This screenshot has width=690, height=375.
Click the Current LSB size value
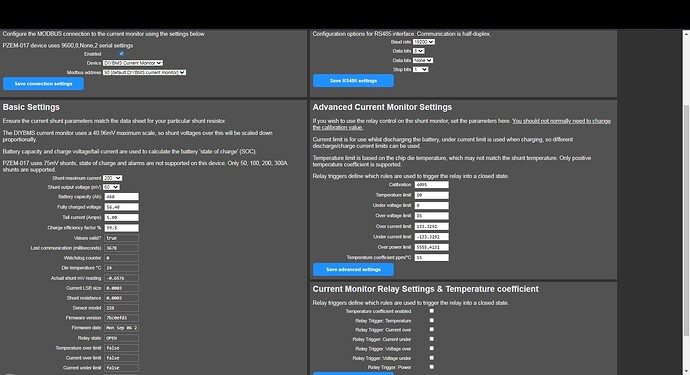(121, 288)
